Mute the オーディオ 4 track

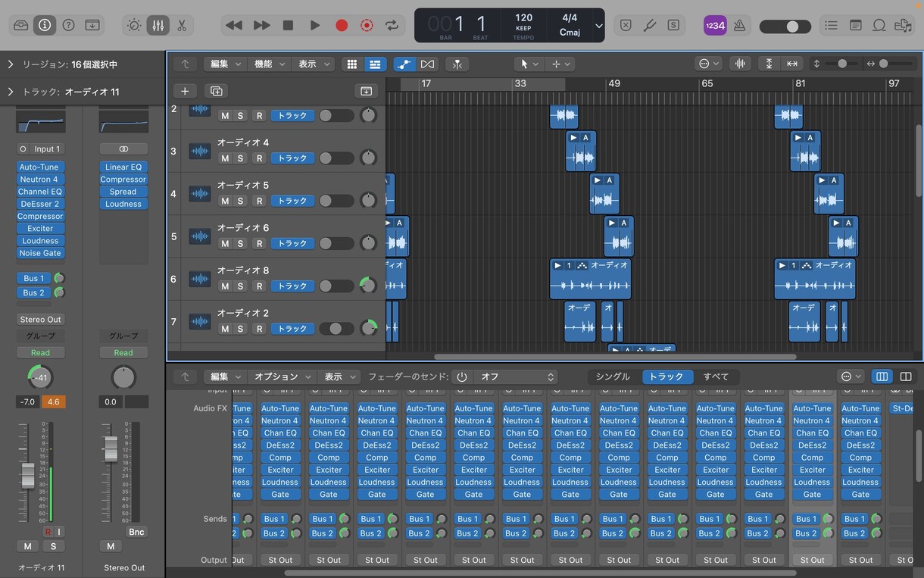[225, 158]
